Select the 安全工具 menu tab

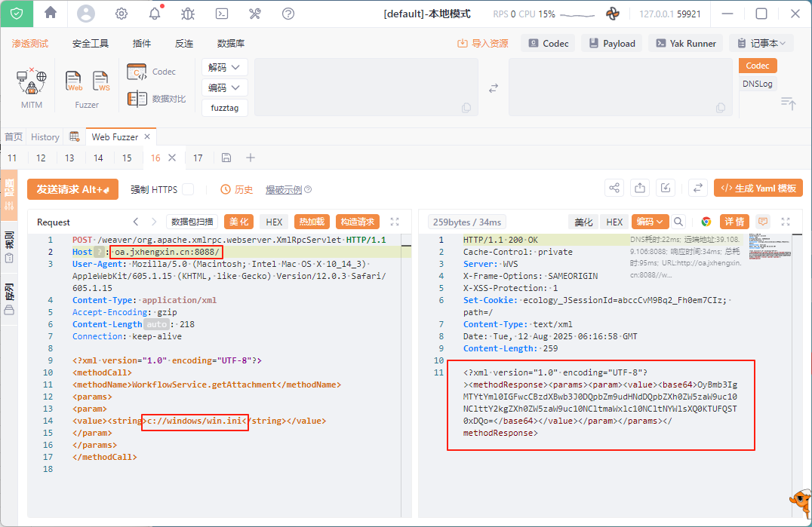pyautogui.click(x=91, y=44)
